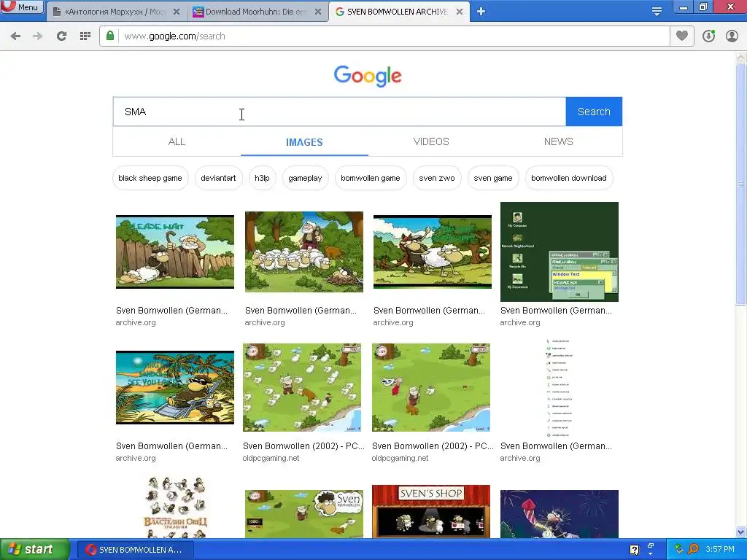747x560 pixels.
Task: Close the Download Moorhuhn tab
Action: (x=318, y=12)
